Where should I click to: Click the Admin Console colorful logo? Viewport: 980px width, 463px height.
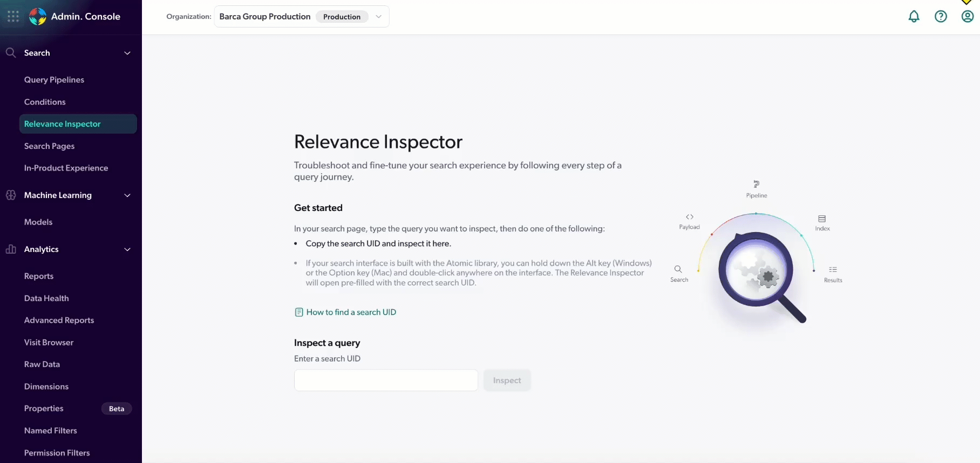[x=37, y=16]
